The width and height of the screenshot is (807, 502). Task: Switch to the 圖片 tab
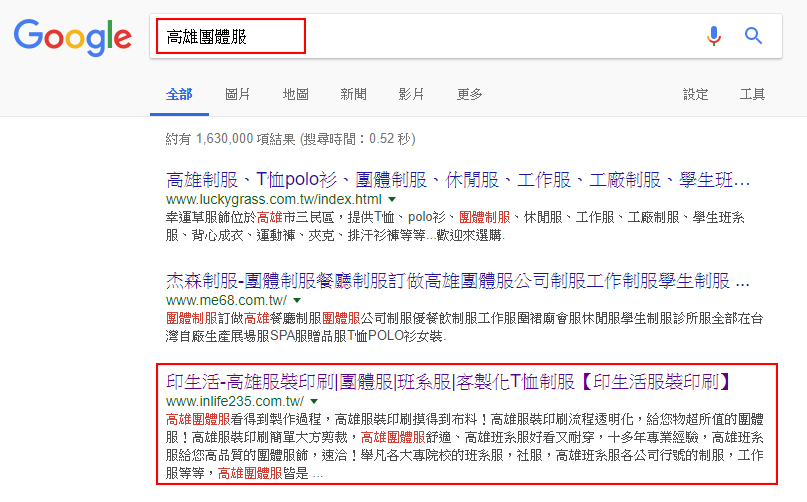pyautogui.click(x=238, y=94)
